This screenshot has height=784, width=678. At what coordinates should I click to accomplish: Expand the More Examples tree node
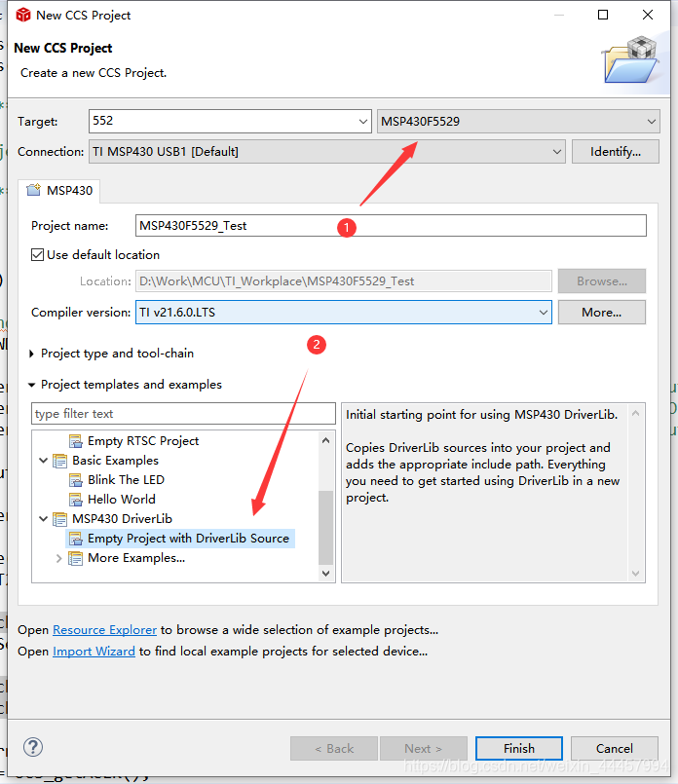point(59,558)
